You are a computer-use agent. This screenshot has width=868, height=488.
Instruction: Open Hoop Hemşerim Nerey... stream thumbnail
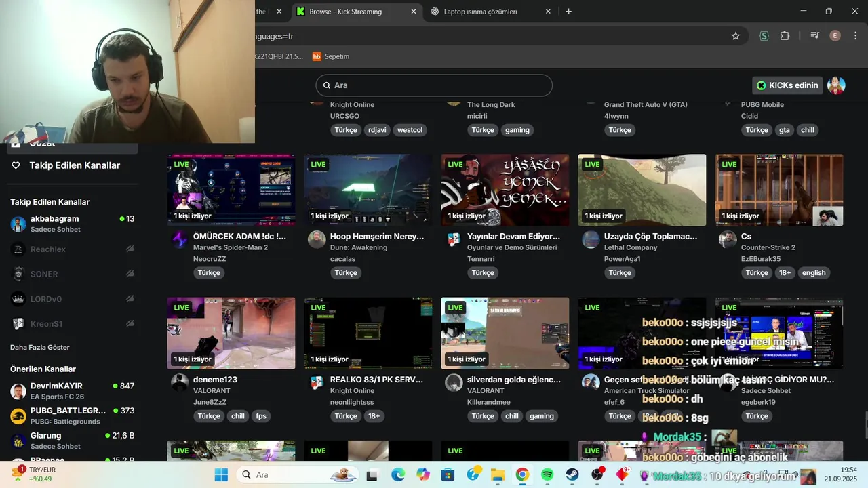(x=368, y=190)
